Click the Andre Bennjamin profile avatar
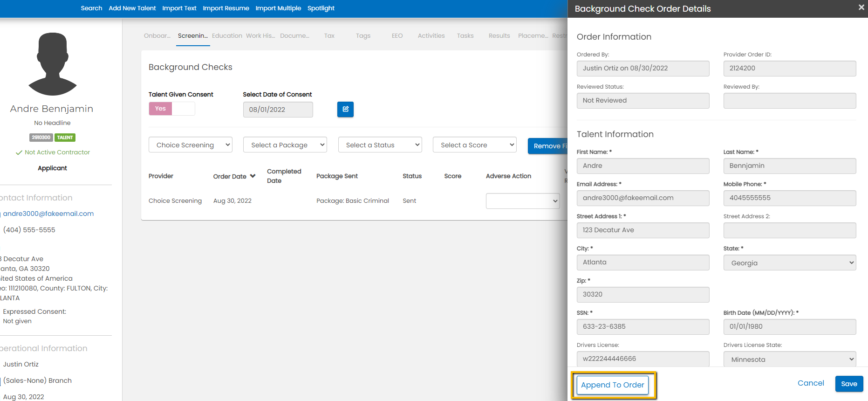This screenshot has width=868, height=401. click(x=53, y=64)
